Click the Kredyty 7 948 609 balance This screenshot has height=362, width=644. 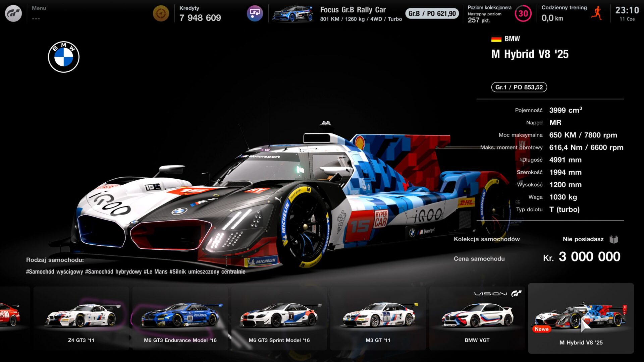200,14
